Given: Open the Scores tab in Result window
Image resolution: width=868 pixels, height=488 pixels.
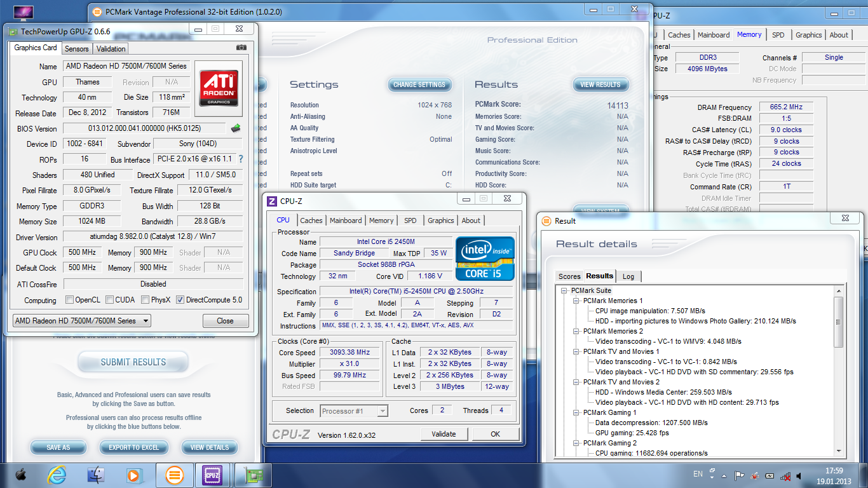Looking at the screenshot, I should click(569, 276).
